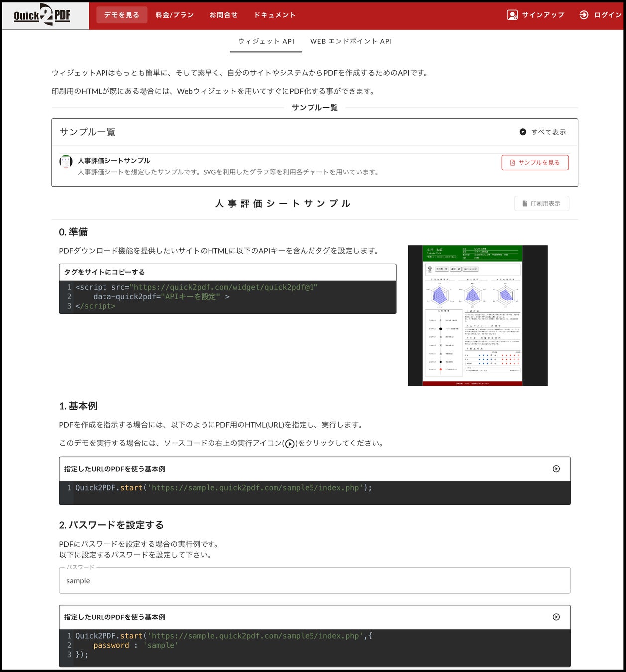Click the 人事評価シートサンプル page title
The height and width of the screenshot is (672, 626).
pos(284,203)
